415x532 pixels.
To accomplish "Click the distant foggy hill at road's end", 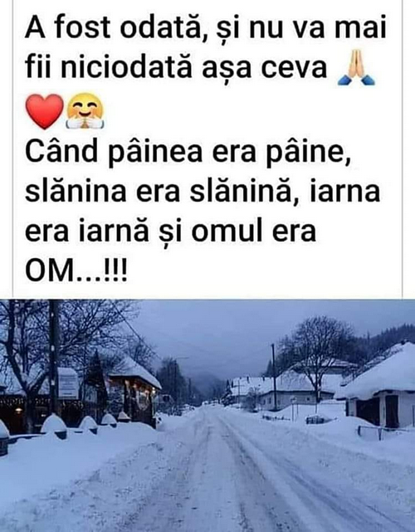I will [203, 385].
